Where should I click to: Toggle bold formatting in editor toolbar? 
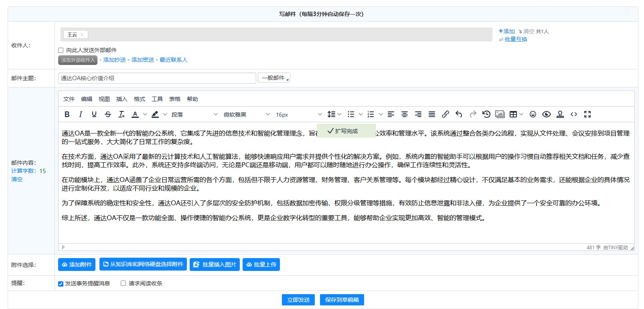pos(67,114)
